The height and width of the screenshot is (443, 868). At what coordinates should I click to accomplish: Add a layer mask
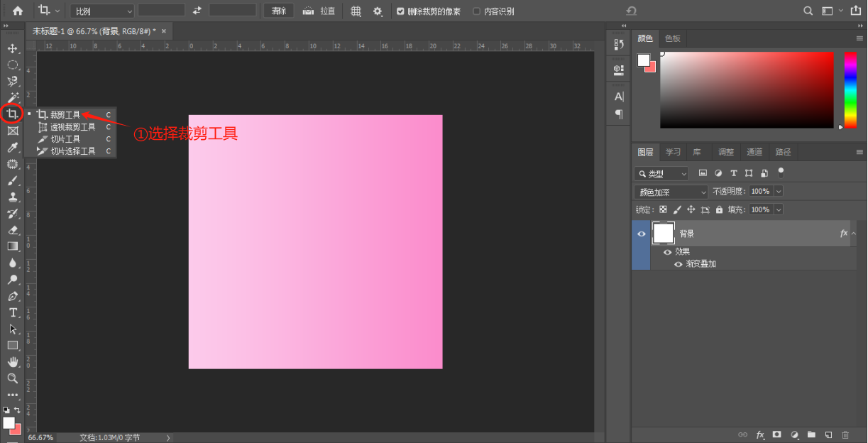[x=777, y=434]
